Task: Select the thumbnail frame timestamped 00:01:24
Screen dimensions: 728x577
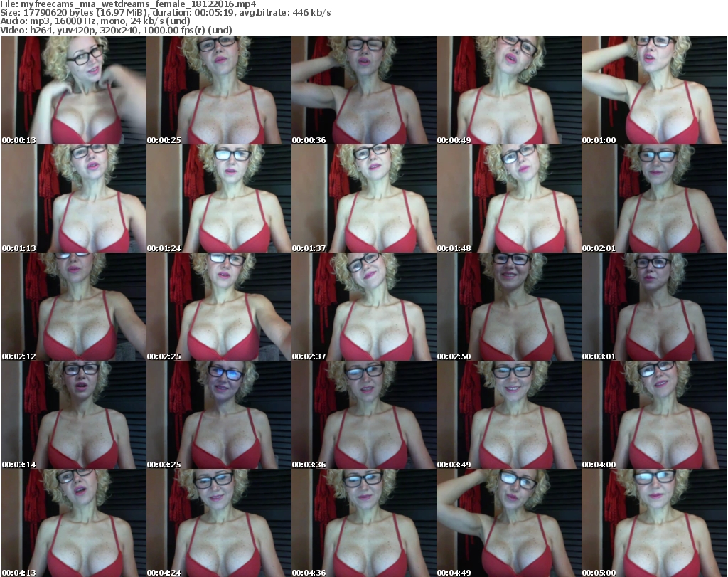Action: pyautogui.click(x=219, y=198)
